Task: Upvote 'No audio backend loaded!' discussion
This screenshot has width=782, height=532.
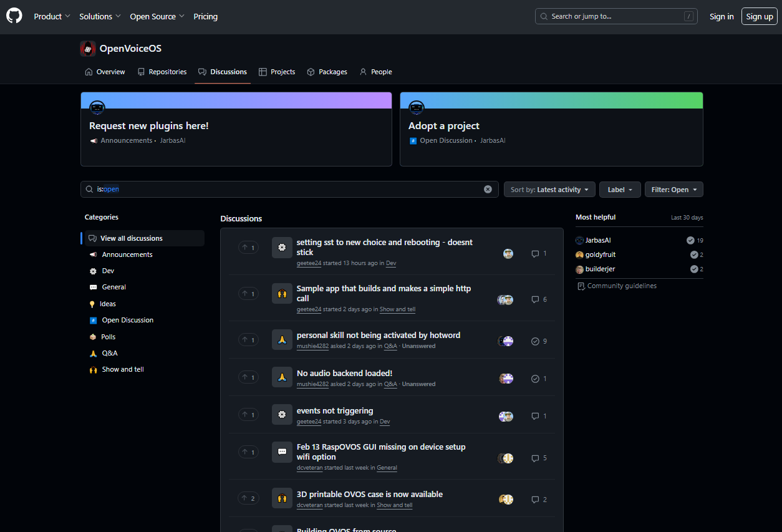Action: [x=248, y=377]
